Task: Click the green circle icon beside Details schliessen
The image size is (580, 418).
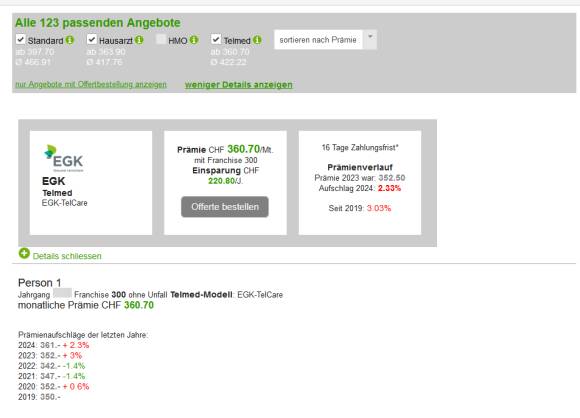Action: 24,253
